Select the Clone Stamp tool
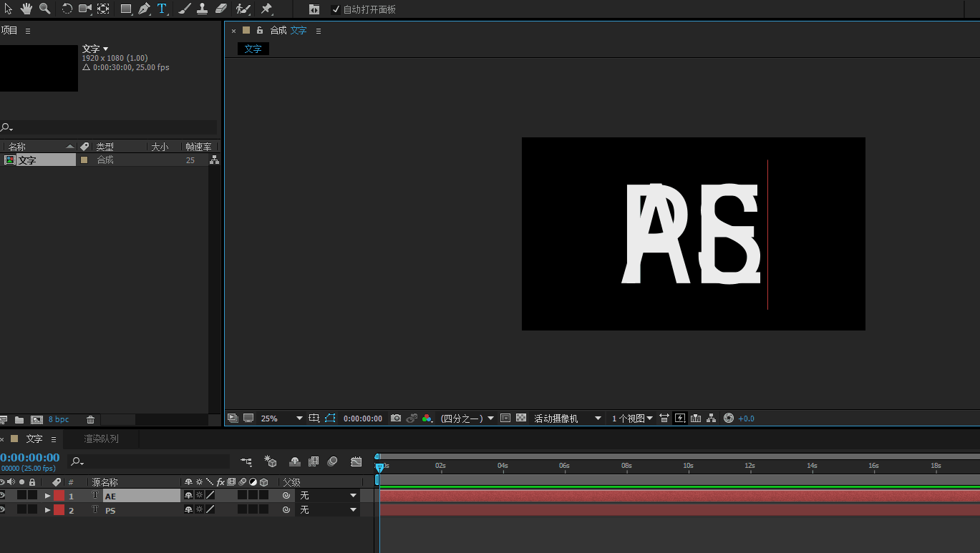This screenshot has width=980, height=553. click(x=202, y=9)
